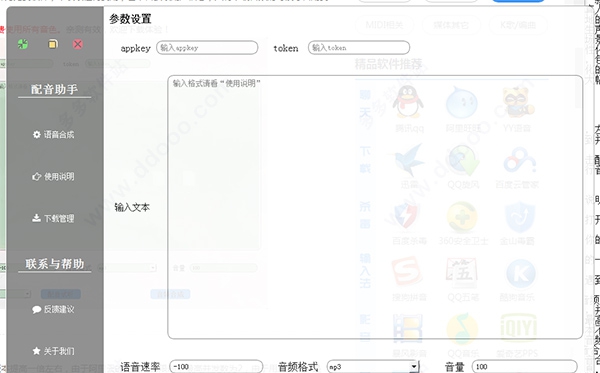600x373 pixels.
Task: Click the 腾讯qq penguin icon in background page
Action: (408, 101)
